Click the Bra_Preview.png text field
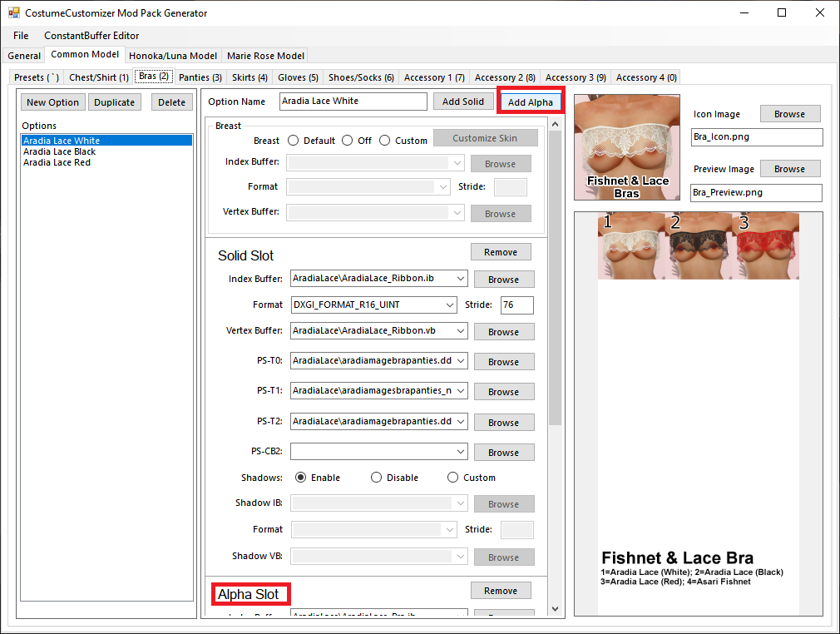The width and height of the screenshot is (840, 634). click(757, 193)
